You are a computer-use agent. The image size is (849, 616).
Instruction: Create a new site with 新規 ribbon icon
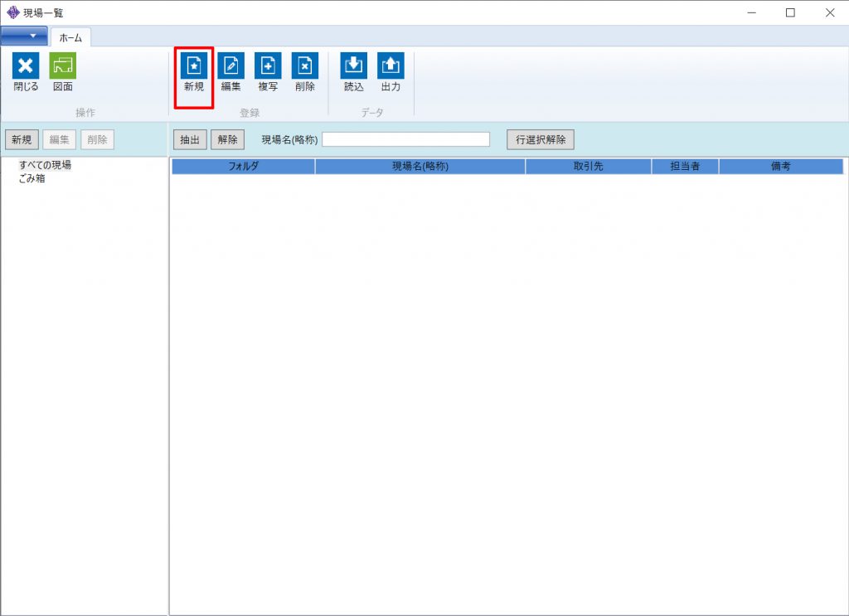194,72
